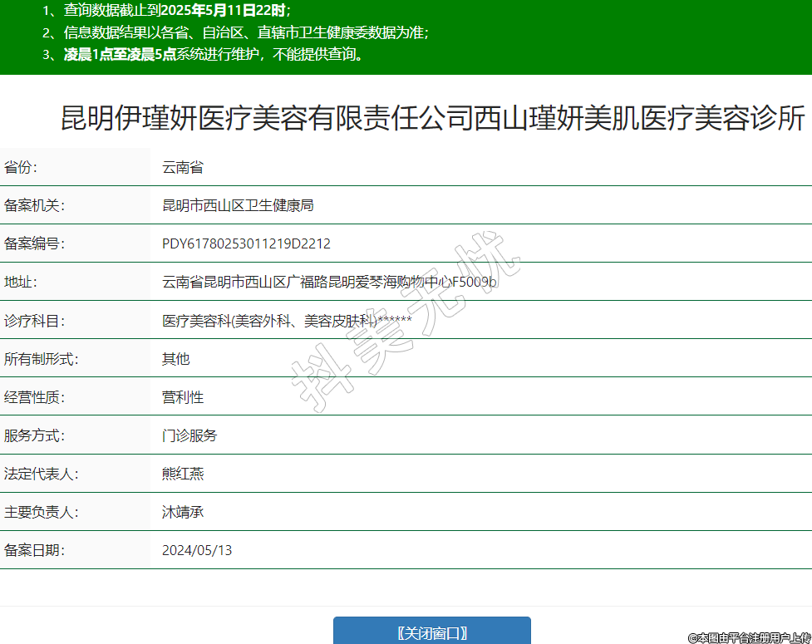Select the registration date 2024/05/13

(x=197, y=550)
